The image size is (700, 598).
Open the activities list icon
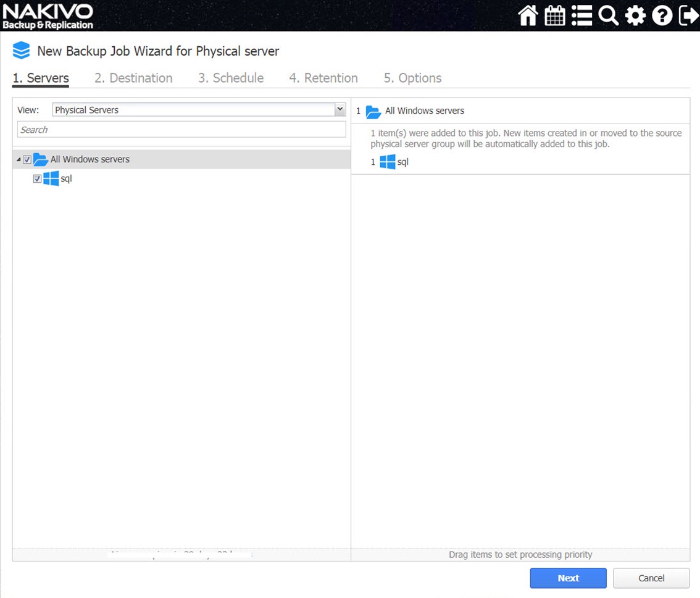tap(581, 15)
